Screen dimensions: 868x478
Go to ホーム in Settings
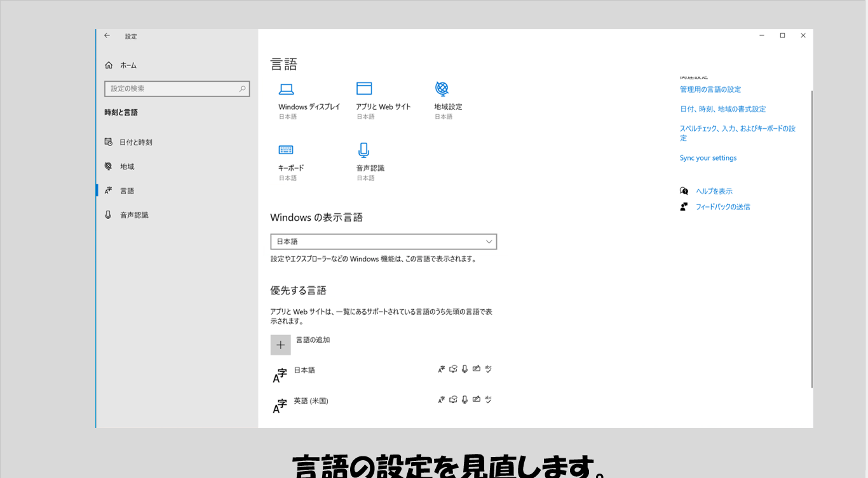coord(128,65)
